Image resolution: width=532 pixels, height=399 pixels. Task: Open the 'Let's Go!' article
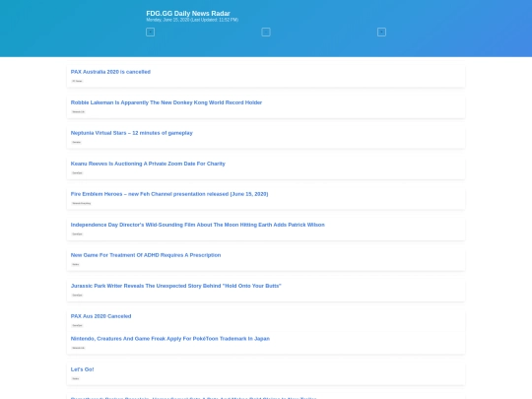[82, 369]
